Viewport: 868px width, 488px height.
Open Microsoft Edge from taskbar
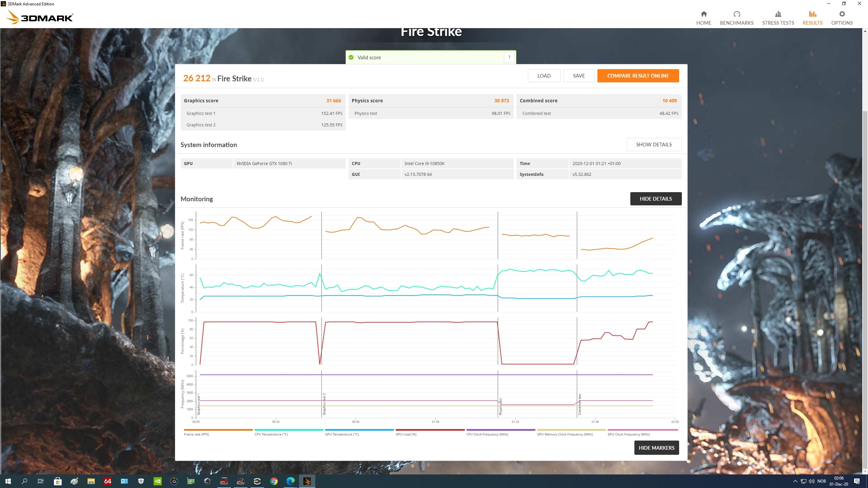(x=291, y=481)
